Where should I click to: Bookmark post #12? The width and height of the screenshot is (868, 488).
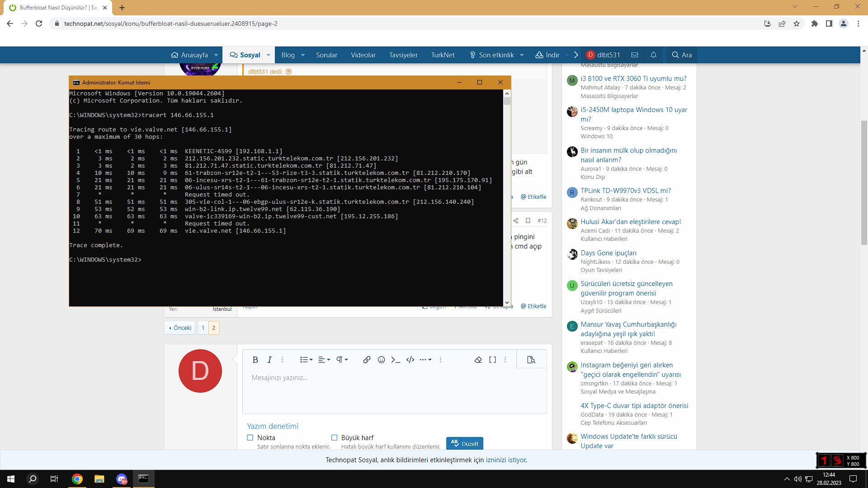coord(528,221)
